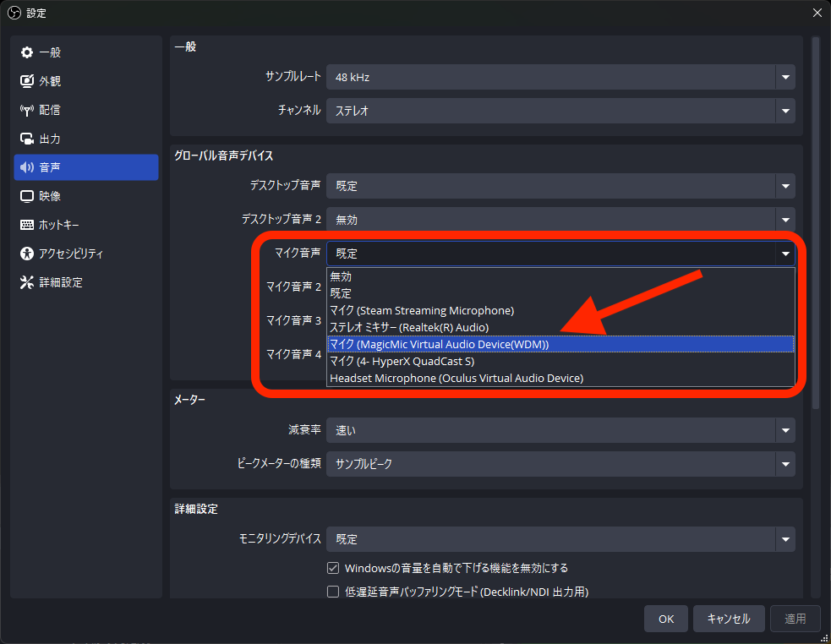
Task: Open the 一般 settings gear icon
Action: click(x=26, y=52)
